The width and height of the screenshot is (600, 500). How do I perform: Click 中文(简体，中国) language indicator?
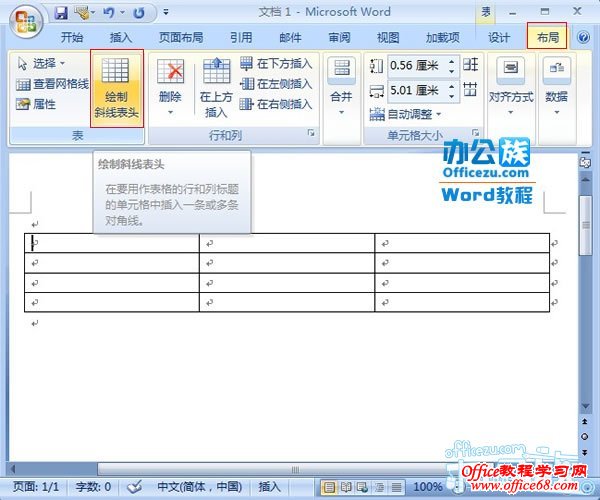(200, 487)
